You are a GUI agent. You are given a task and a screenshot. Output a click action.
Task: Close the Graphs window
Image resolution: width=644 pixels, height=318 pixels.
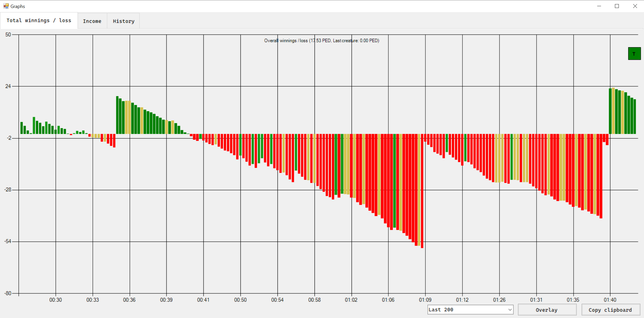(635, 6)
